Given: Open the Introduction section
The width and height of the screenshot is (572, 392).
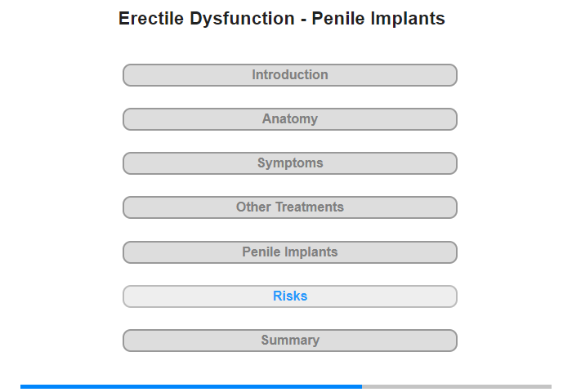Looking at the screenshot, I should click(289, 75).
